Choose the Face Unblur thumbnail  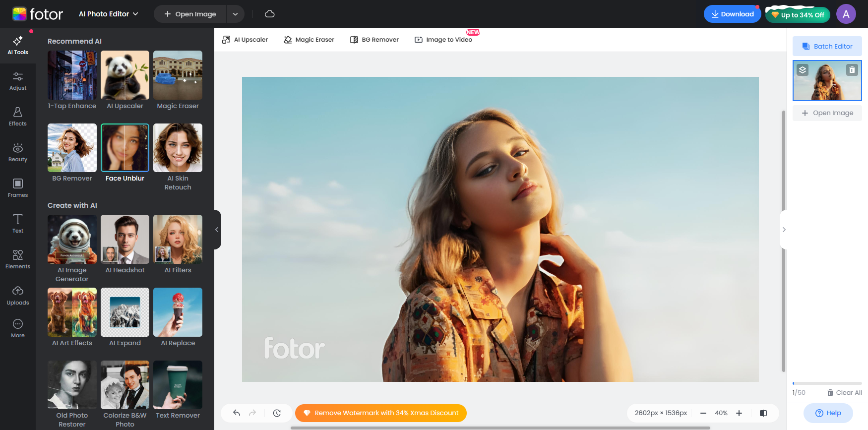125,148
